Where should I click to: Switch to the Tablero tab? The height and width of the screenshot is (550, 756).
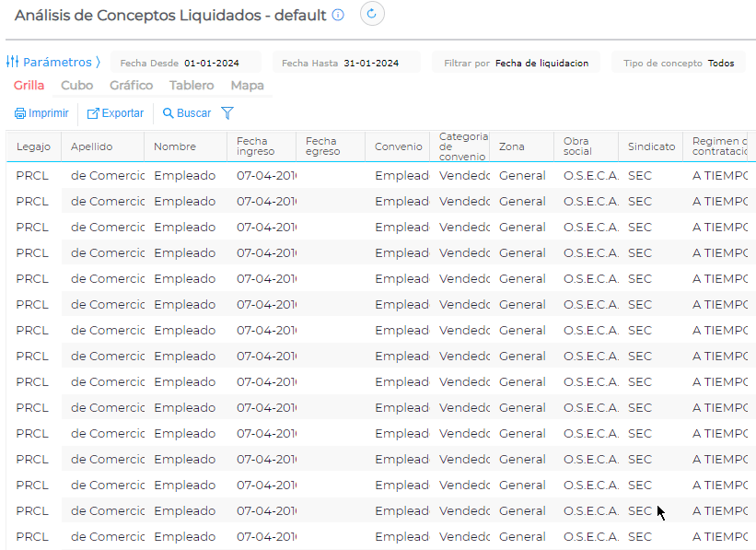coord(192,86)
